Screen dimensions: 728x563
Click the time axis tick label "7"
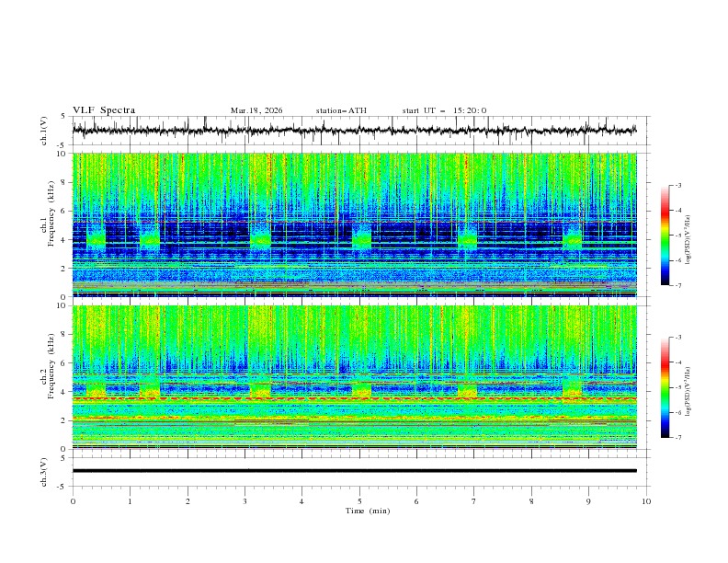click(x=474, y=501)
